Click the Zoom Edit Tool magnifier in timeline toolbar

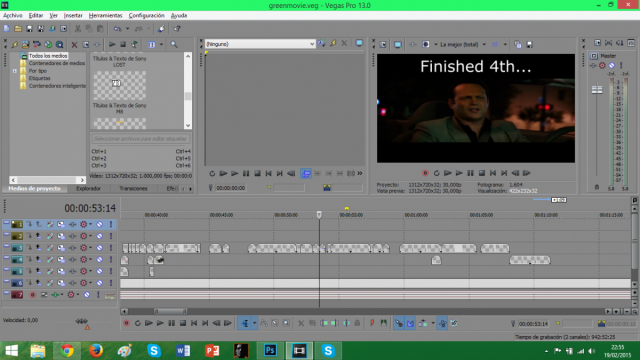click(287, 323)
